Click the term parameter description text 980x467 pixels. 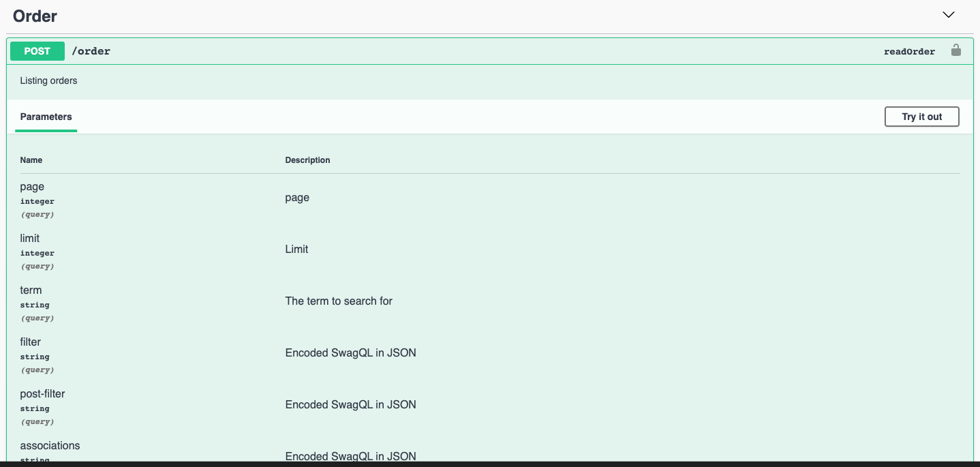[339, 301]
